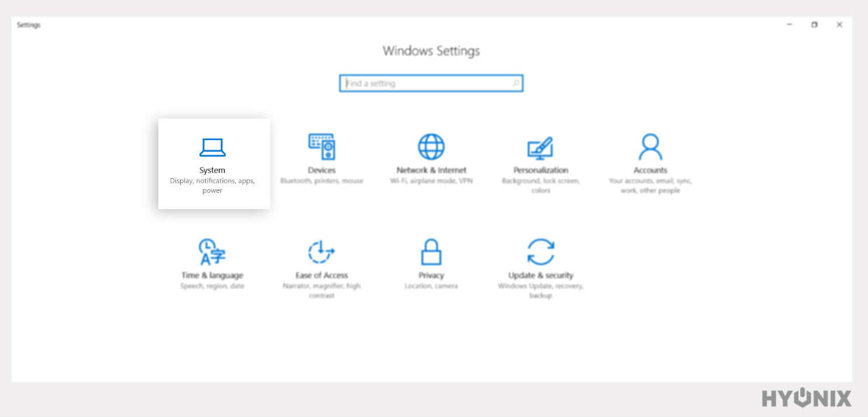Open Network & Internet Wi-Fi settings tile
The width and height of the screenshot is (868, 417).
click(431, 161)
